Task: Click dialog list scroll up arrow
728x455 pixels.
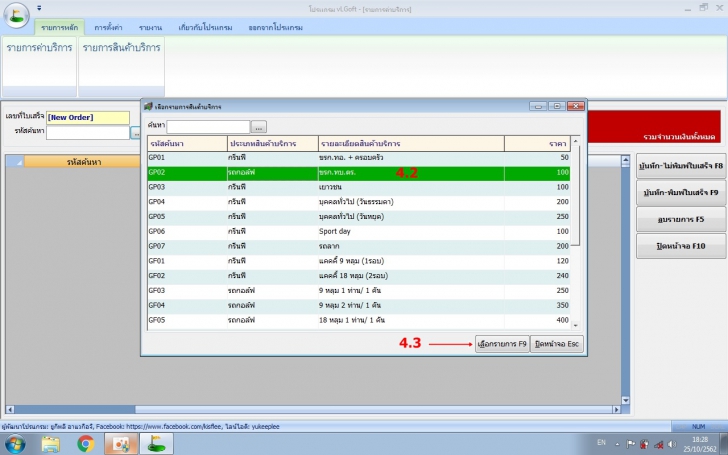Action: pyautogui.click(x=576, y=141)
